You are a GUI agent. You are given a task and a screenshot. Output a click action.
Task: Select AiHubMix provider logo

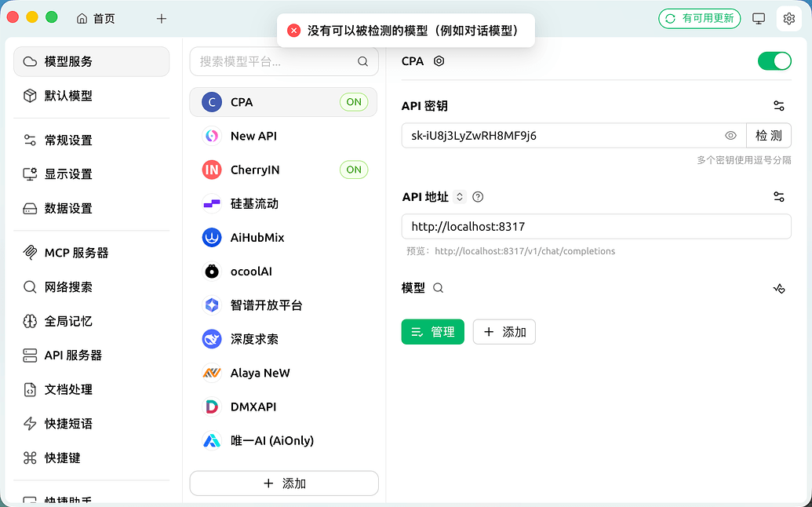point(212,238)
